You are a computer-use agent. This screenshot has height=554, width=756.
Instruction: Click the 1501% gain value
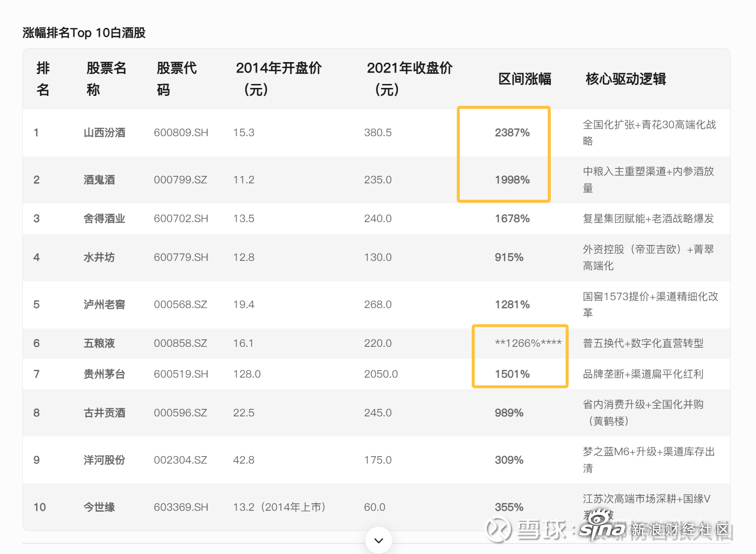coord(512,374)
